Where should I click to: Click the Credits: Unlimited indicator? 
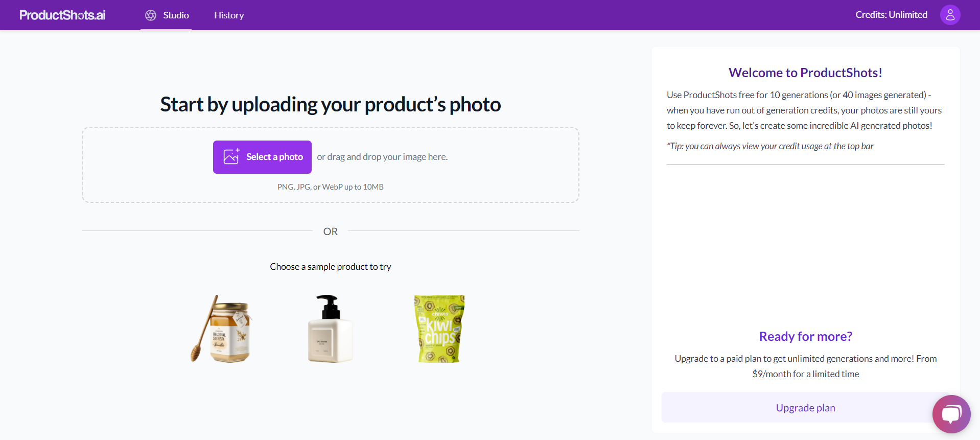click(891, 15)
